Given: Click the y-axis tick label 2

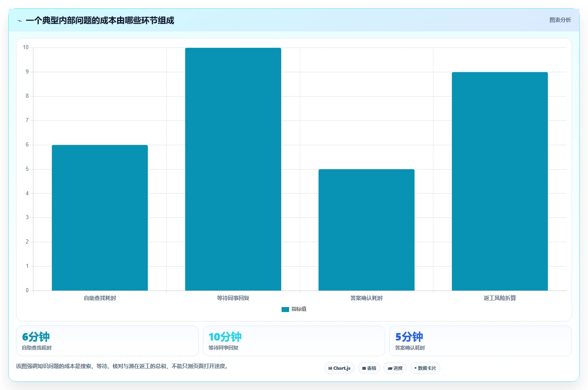Looking at the screenshot, I should pyautogui.click(x=27, y=242).
